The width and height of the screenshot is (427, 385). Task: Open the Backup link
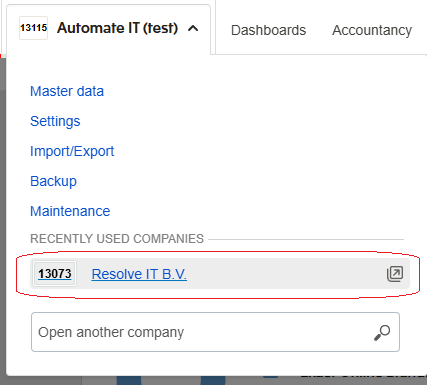53,181
